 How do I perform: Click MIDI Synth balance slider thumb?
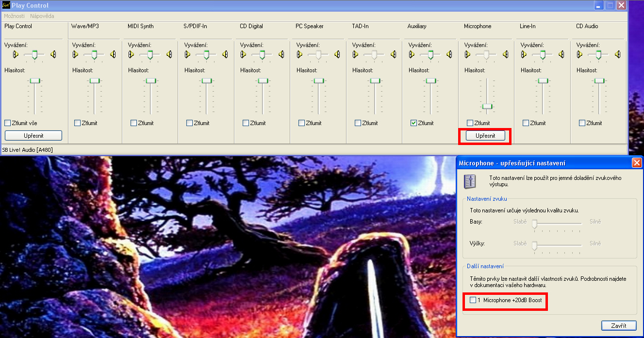point(150,55)
